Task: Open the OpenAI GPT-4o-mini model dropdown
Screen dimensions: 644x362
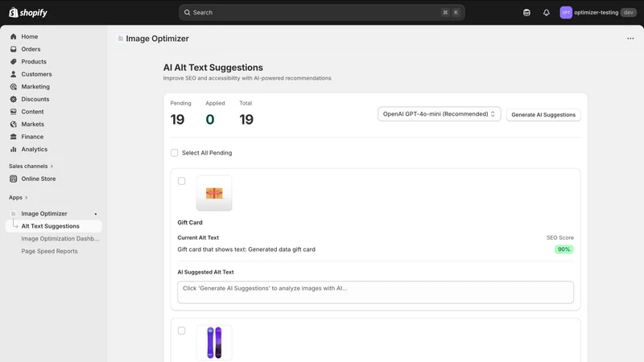Action: click(439, 114)
